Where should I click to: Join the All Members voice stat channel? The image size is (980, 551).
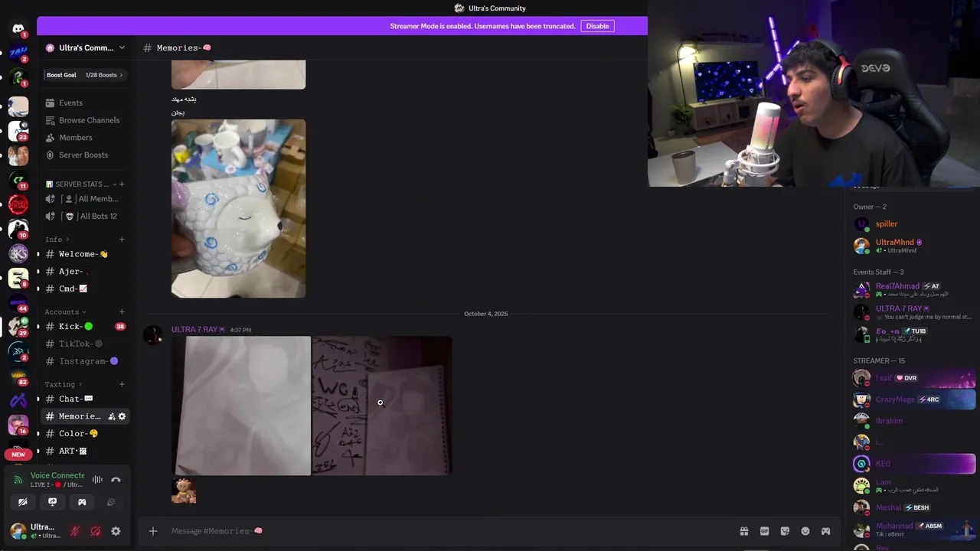pyautogui.click(x=84, y=199)
